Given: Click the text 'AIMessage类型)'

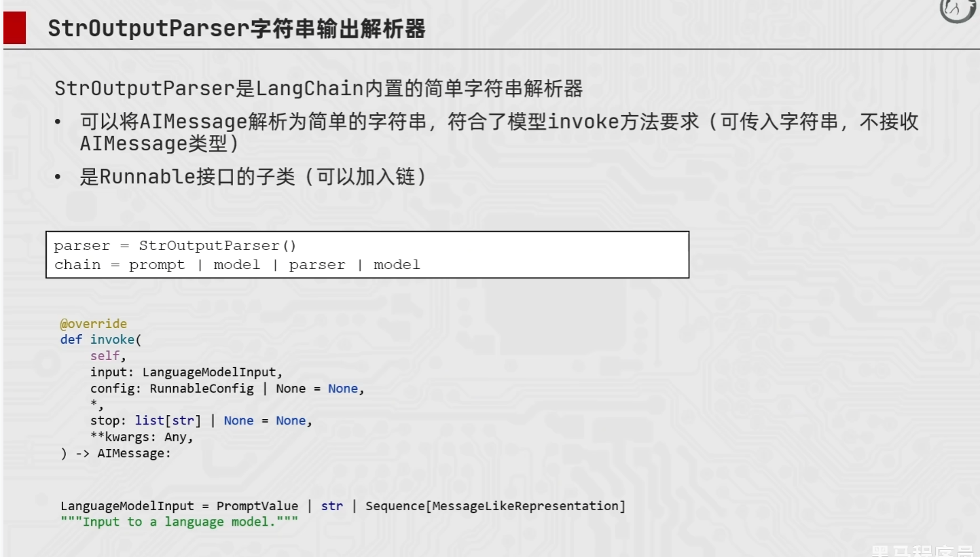Looking at the screenshot, I should (159, 144).
